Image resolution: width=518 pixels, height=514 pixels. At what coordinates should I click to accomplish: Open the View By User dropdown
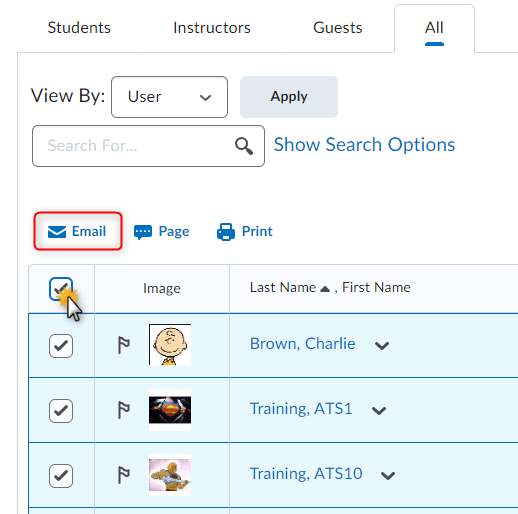point(169,97)
